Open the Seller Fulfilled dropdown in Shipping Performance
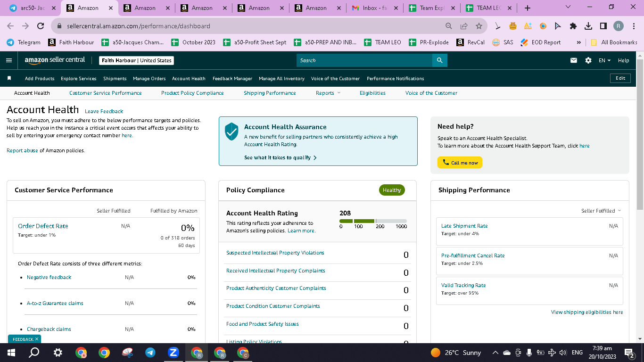This screenshot has height=362, width=644. tap(601, 211)
